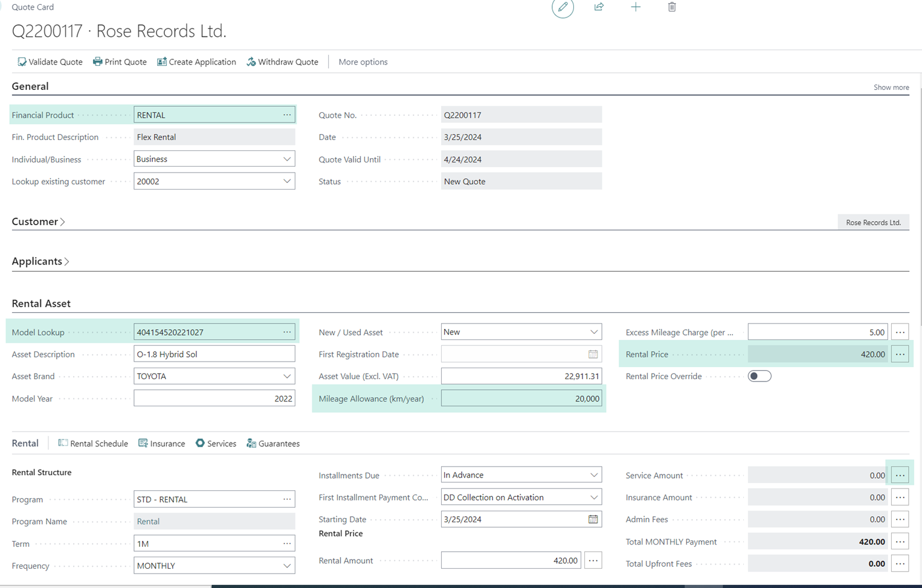Viewport: 922px width, 588px height.
Task: Expand the Customer section
Action: click(38, 222)
